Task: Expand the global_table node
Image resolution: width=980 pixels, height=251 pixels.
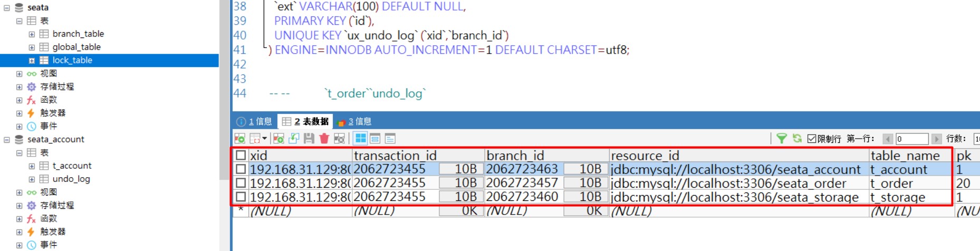Action: [32, 47]
